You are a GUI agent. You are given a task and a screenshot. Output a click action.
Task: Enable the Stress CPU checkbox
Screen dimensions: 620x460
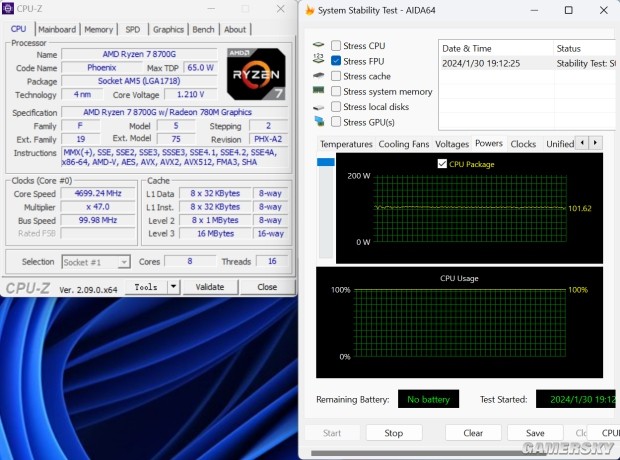(x=336, y=45)
